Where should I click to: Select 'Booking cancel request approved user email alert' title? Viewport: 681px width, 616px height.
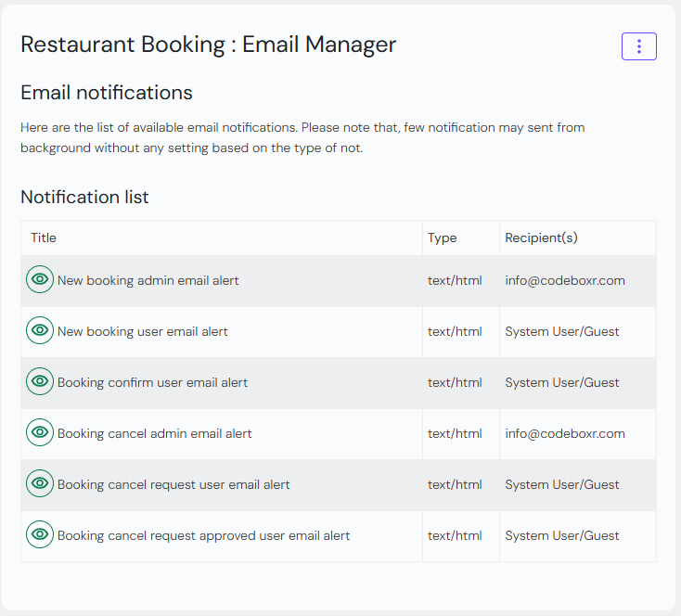(x=204, y=535)
